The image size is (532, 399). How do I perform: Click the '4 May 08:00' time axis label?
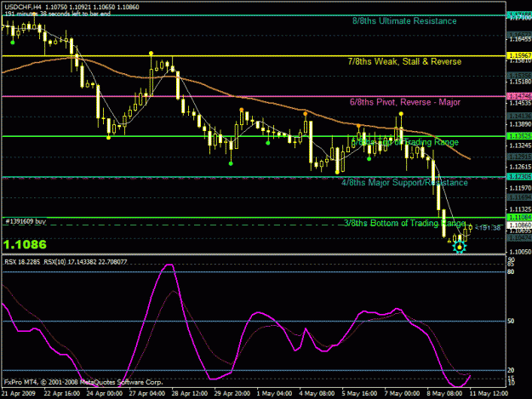317,394
